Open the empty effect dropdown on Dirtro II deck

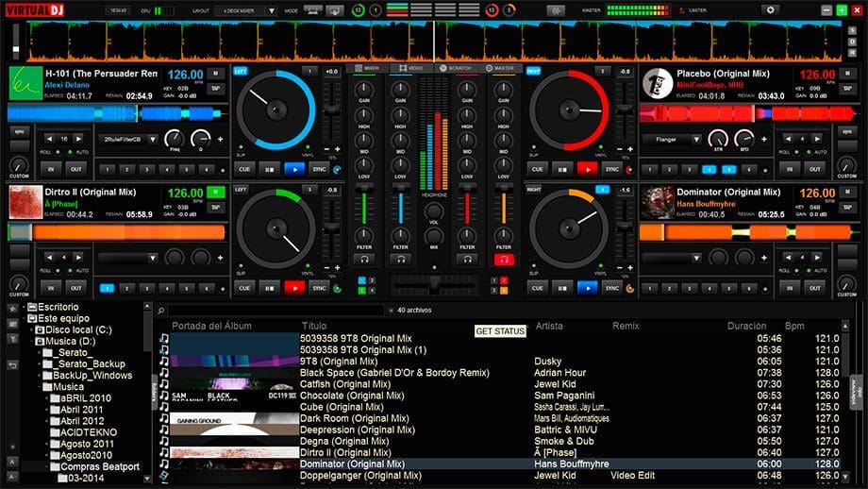(152, 258)
